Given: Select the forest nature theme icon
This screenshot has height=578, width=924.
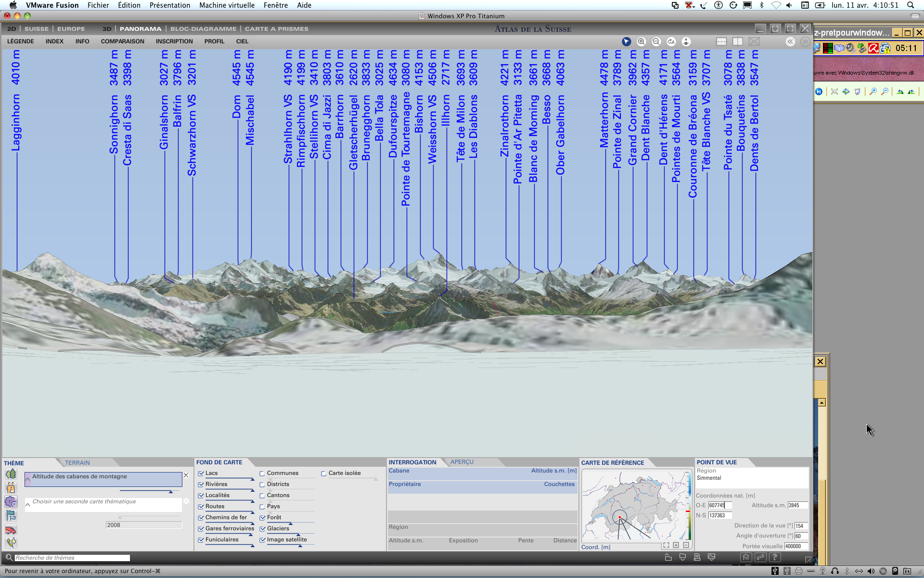Looking at the screenshot, I should tap(11, 474).
